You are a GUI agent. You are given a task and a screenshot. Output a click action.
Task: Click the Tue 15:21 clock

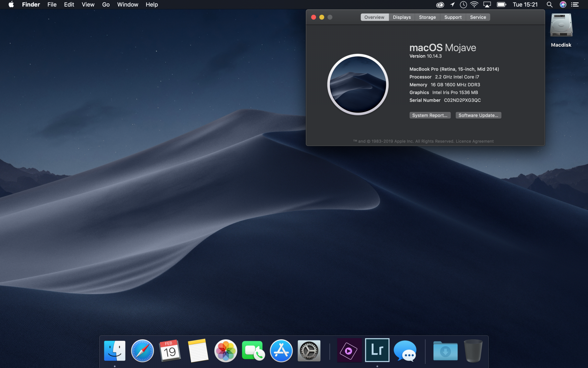tap(525, 4)
